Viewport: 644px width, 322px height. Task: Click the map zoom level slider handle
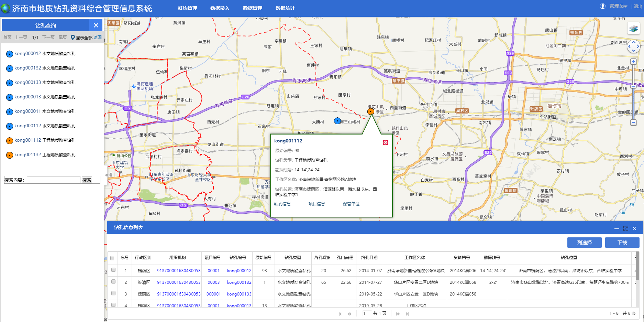click(633, 86)
